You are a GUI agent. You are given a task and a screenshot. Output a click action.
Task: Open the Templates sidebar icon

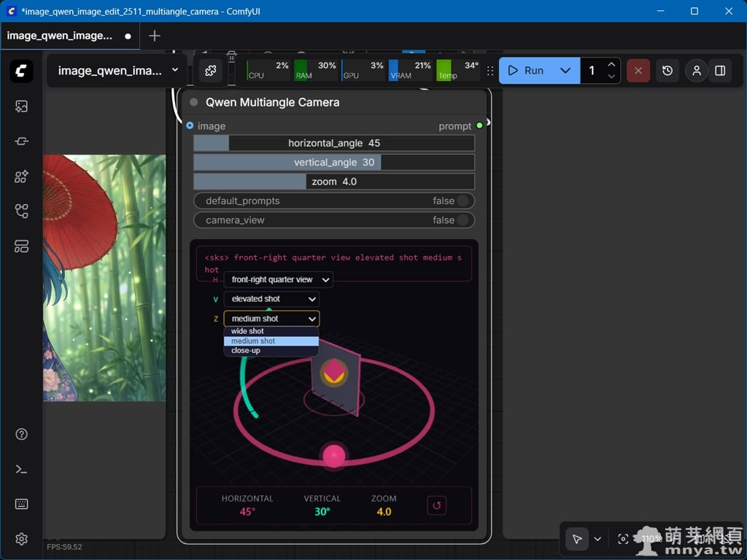[21, 246]
